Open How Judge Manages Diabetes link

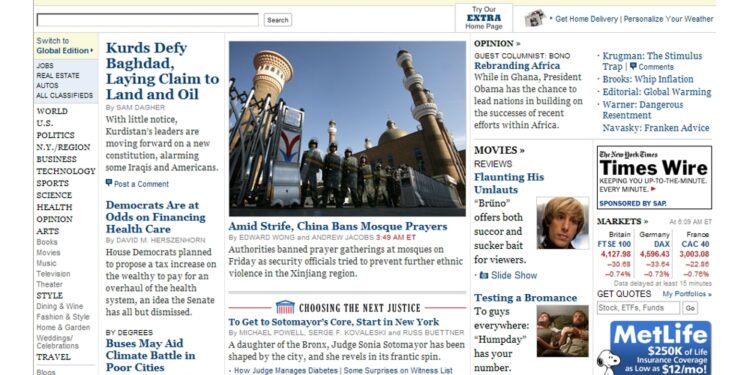pyautogui.click(x=286, y=370)
